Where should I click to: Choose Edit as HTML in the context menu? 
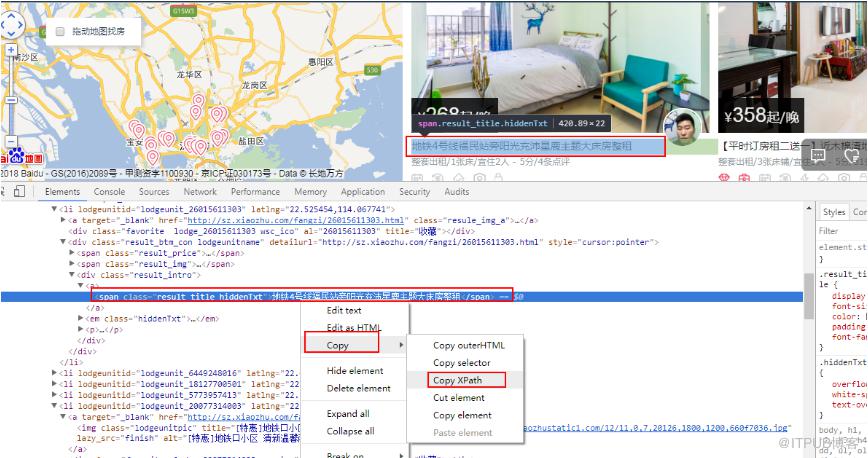pos(355,327)
